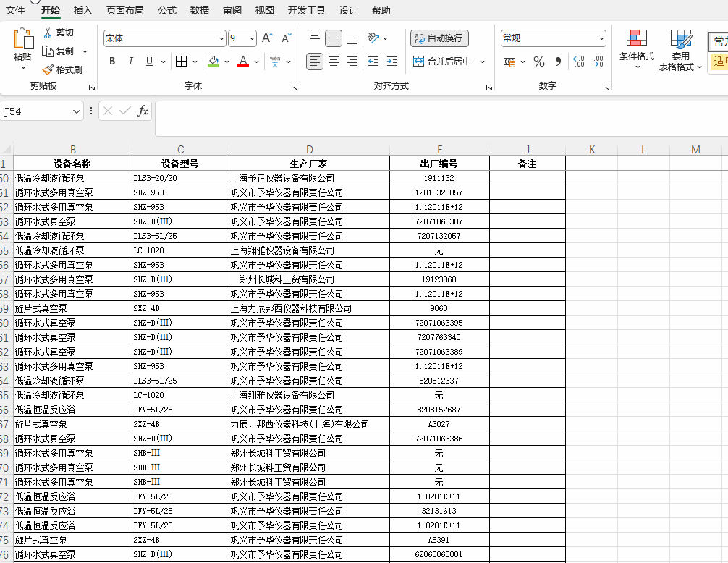This screenshot has width=728, height=563.
Task: Select cell with serial number 12010323857
Action: pos(439,192)
